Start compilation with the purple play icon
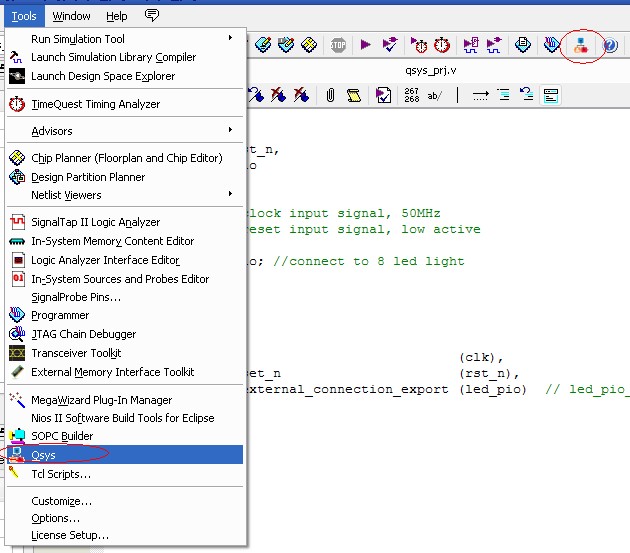 click(x=365, y=44)
